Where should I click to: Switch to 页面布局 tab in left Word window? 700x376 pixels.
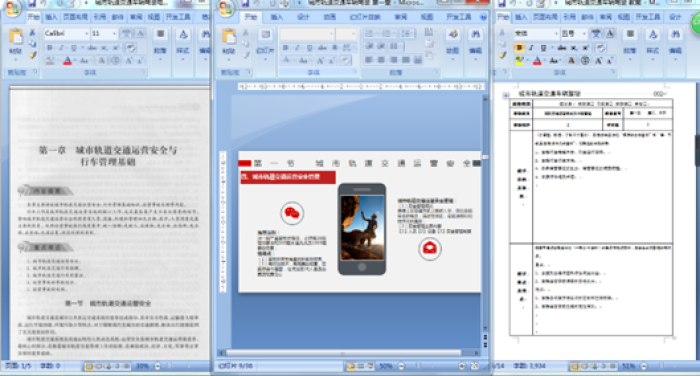tap(75, 17)
